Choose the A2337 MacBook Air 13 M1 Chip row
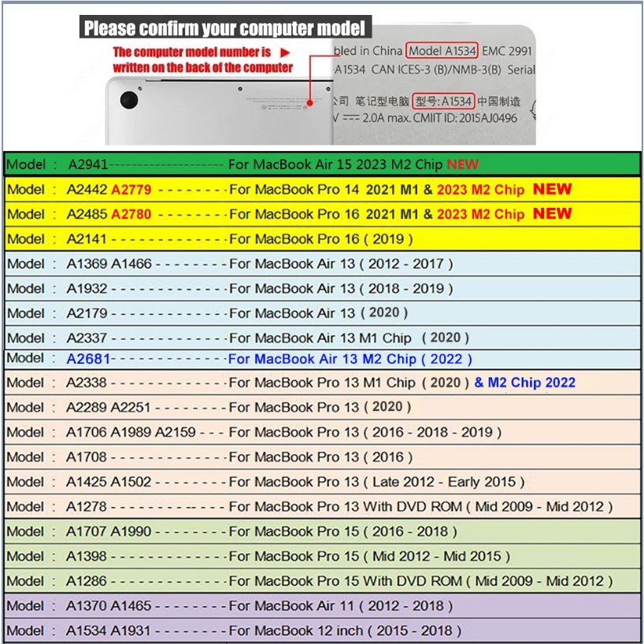 (322, 338)
